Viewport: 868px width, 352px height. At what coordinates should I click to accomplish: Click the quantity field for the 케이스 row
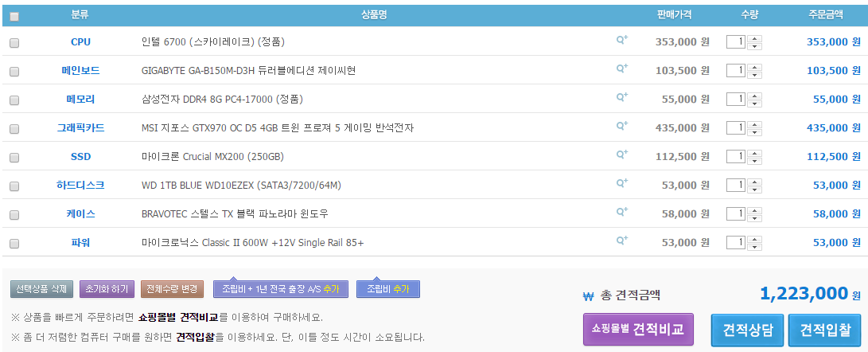(x=736, y=214)
